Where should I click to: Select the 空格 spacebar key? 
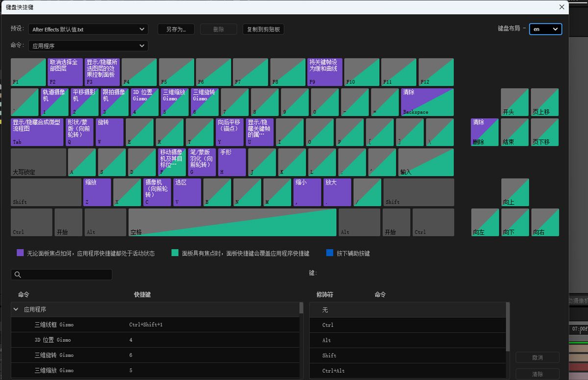(232, 222)
